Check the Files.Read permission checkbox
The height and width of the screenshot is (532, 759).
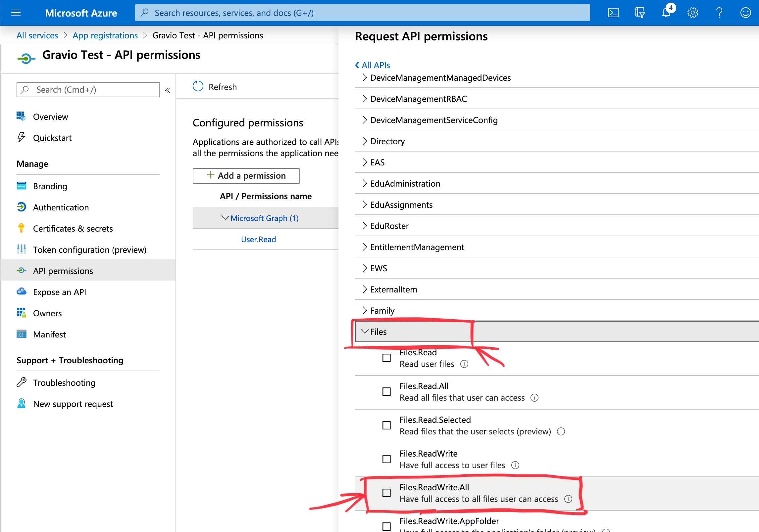coord(386,358)
